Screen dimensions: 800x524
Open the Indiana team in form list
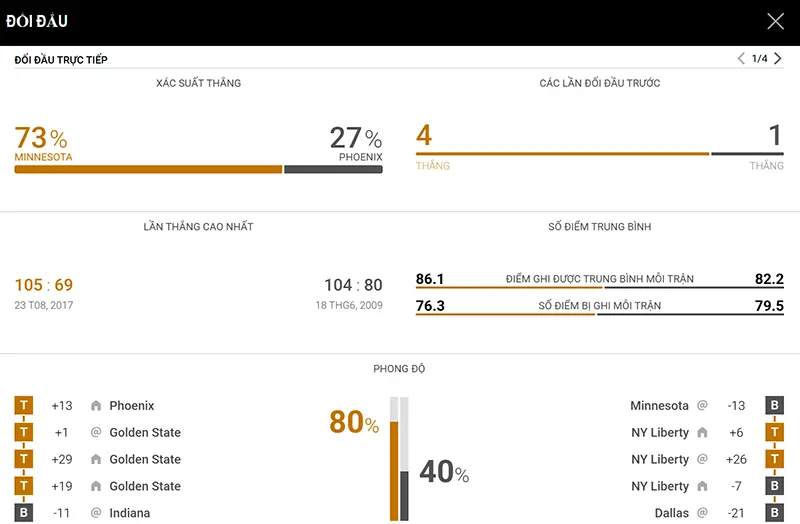[x=130, y=513]
